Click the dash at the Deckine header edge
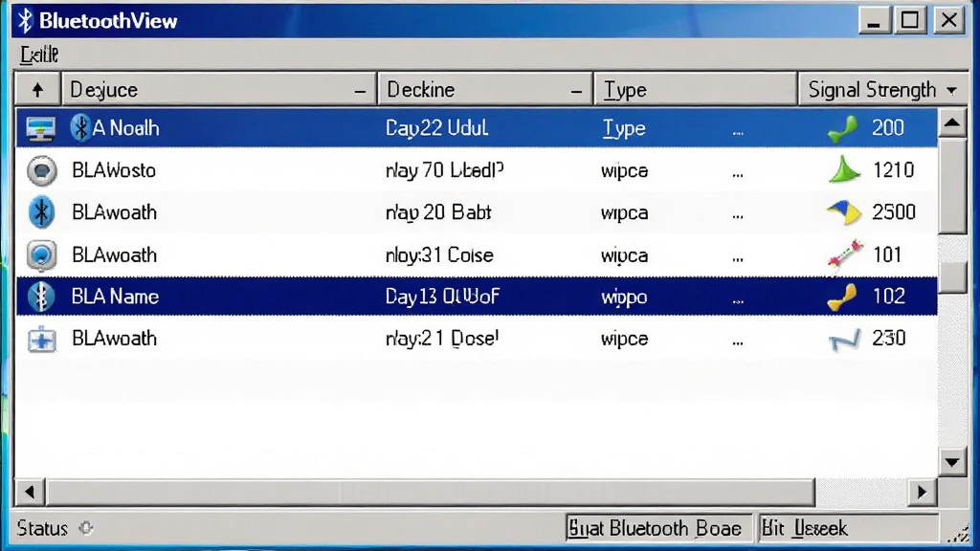Screen dimensions: 980x551 tap(576, 92)
